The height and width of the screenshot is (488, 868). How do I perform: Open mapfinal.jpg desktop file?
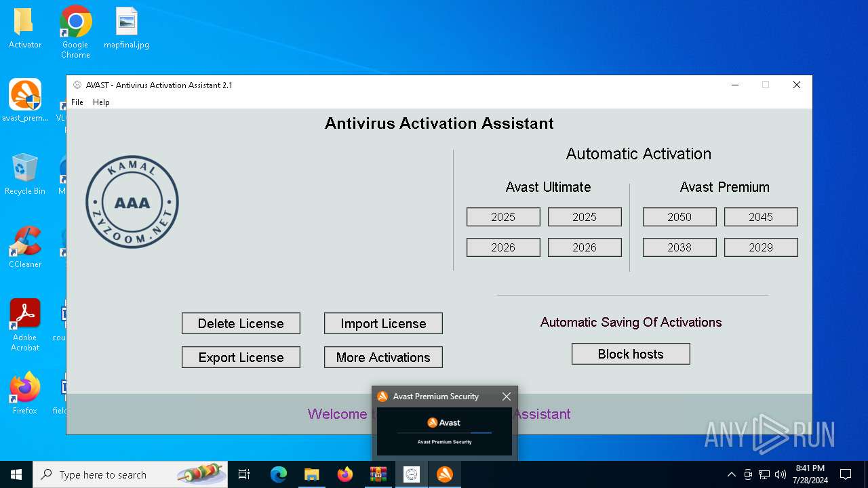pyautogui.click(x=126, y=28)
